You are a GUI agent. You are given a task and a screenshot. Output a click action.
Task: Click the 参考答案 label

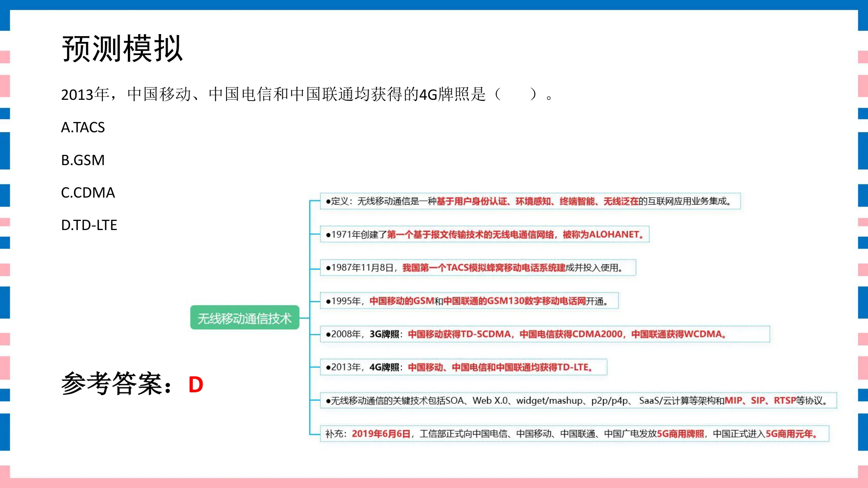point(117,384)
